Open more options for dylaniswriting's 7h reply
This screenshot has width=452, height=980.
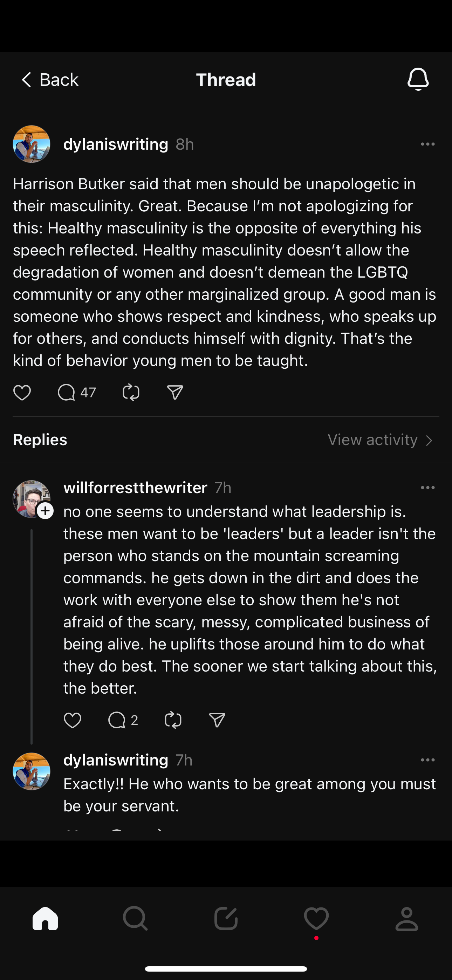point(428,760)
